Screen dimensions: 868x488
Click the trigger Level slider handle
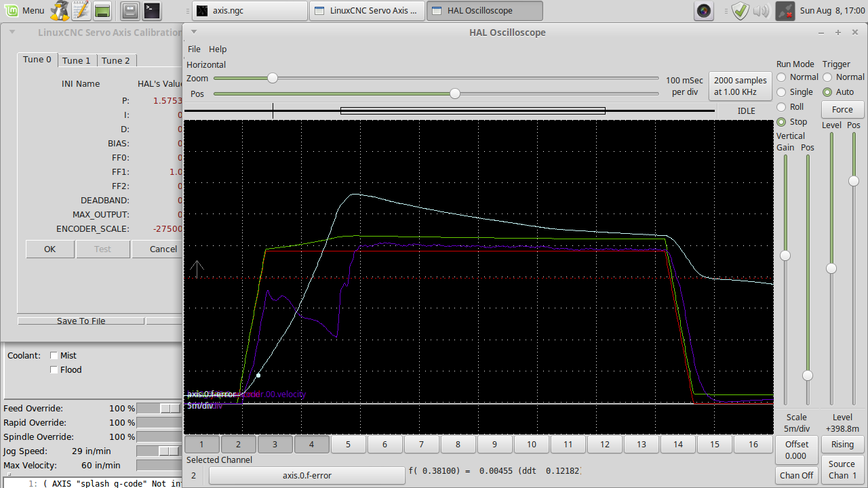point(831,268)
